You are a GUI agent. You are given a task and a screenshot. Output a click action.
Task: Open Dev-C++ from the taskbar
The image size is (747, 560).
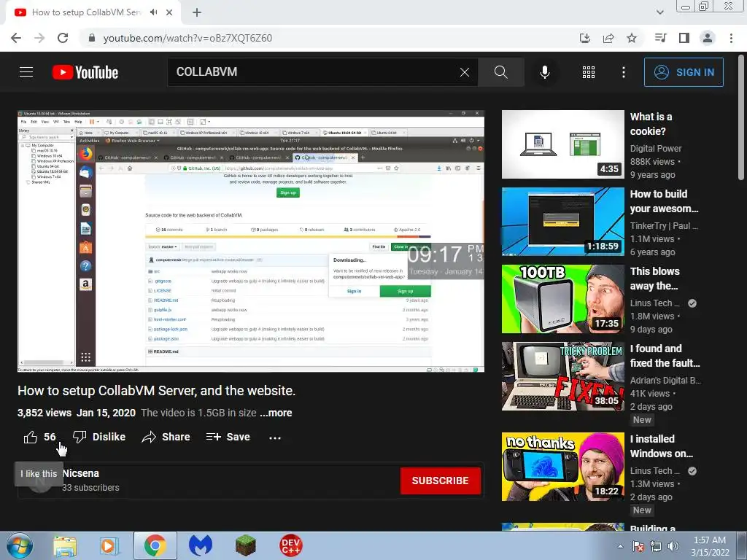point(290,545)
